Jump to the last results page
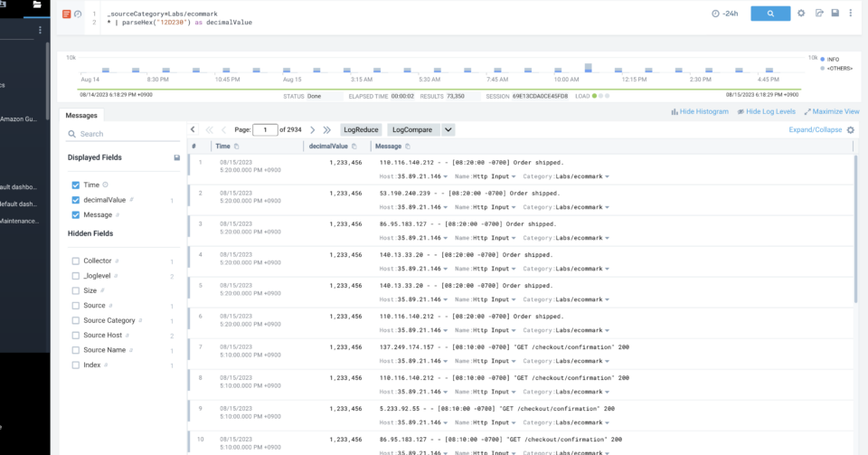Viewport: 868px width, 455px height. coord(327,130)
